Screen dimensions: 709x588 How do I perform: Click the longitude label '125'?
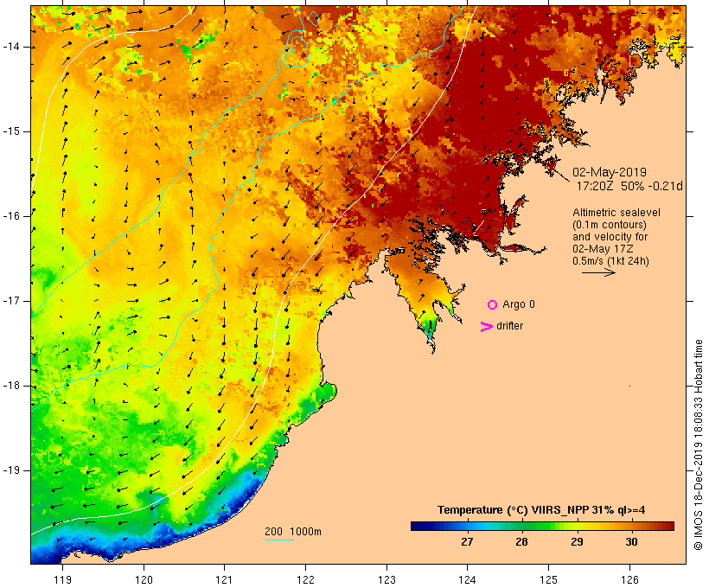[549, 579]
